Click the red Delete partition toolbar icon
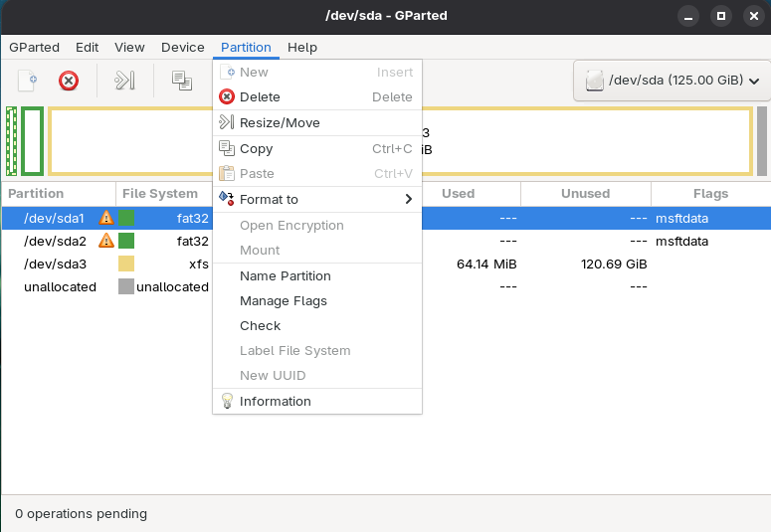This screenshot has height=532, width=771. click(69, 81)
